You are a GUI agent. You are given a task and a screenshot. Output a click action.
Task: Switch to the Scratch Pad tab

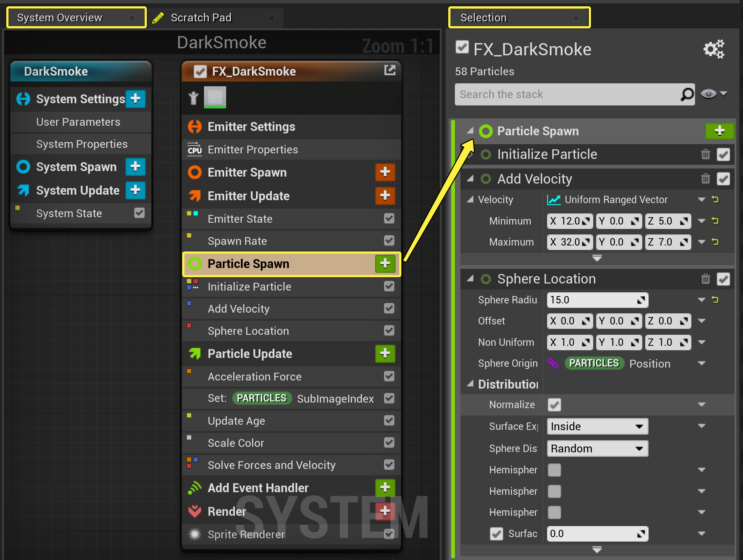click(x=201, y=18)
